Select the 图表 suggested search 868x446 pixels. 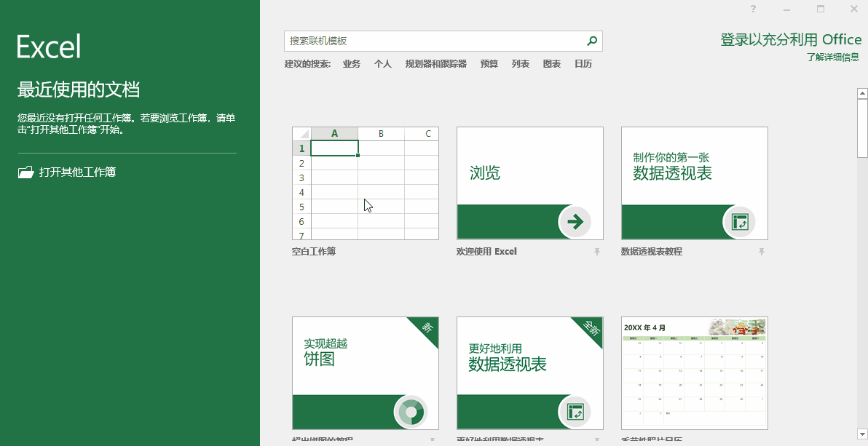(x=551, y=63)
